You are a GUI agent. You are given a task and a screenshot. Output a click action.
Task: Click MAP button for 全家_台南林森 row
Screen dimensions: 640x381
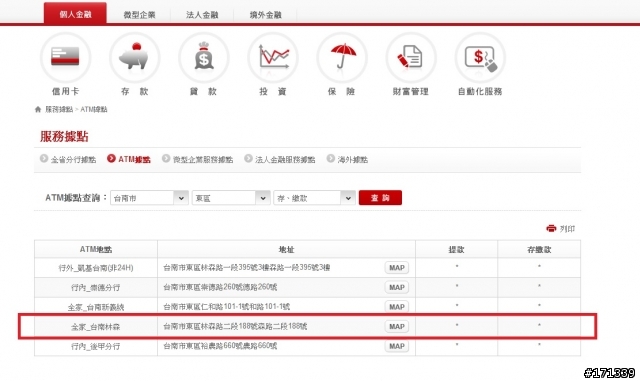click(x=397, y=327)
